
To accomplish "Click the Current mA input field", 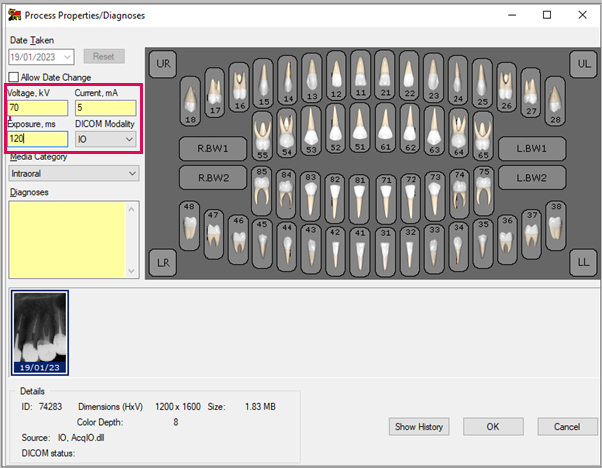I will click(x=106, y=108).
